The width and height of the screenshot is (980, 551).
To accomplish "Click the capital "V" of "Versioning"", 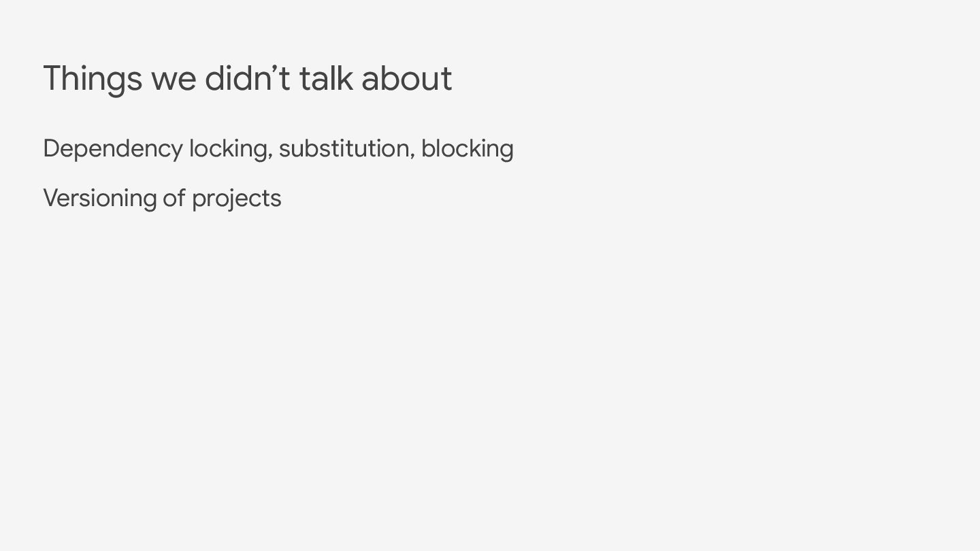I will (x=50, y=198).
